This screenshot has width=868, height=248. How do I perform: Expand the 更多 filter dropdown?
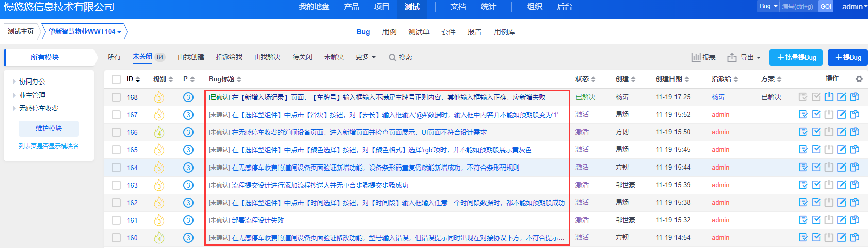pyautogui.click(x=365, y=57)
